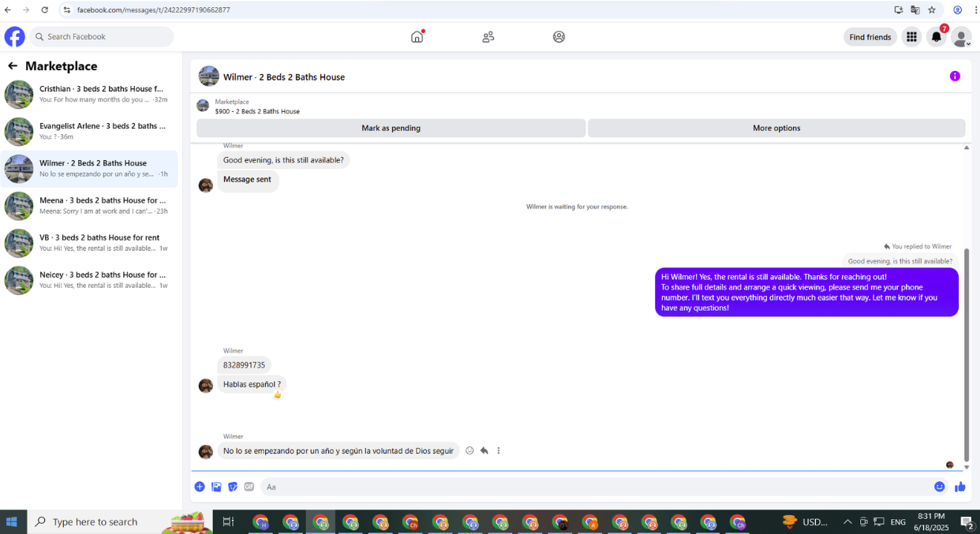Click Wilmer's avatar beside last message

click(206, 452)
